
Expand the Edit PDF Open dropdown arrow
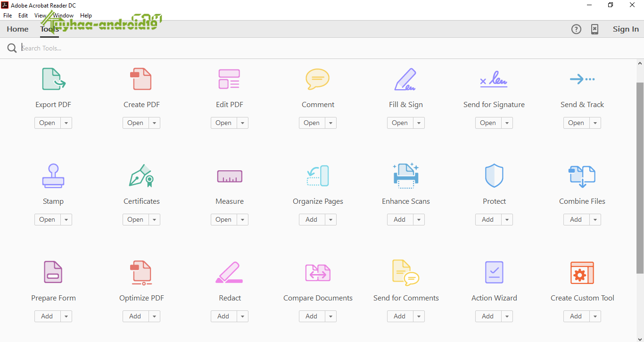pyautogui.click(x=242, y=123)
